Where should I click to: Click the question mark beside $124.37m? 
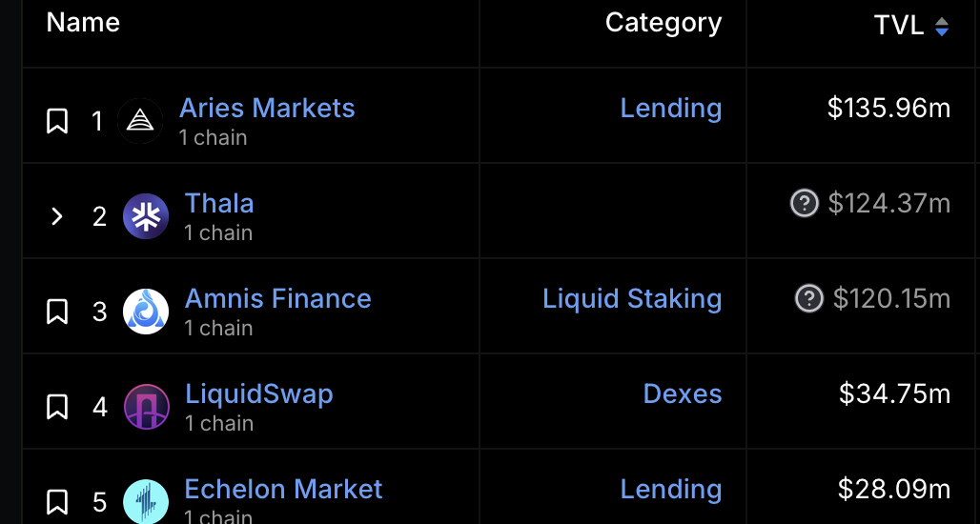point(805,204)
